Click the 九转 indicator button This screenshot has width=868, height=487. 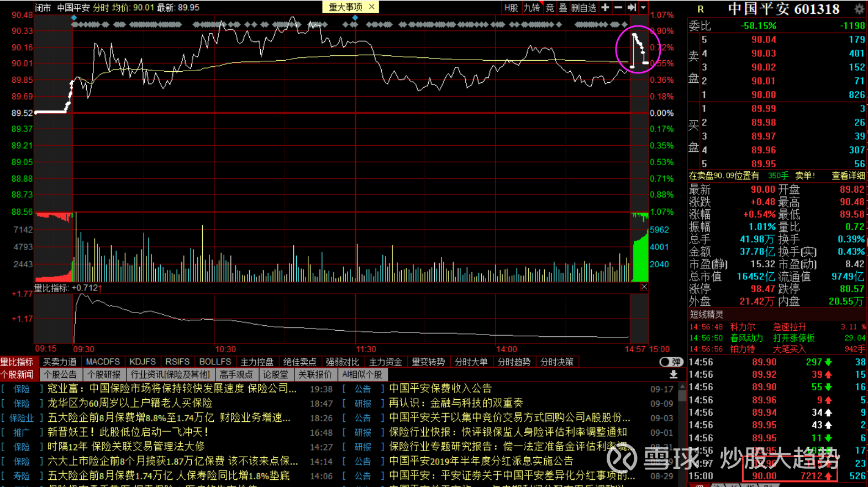tap(532, 7)
